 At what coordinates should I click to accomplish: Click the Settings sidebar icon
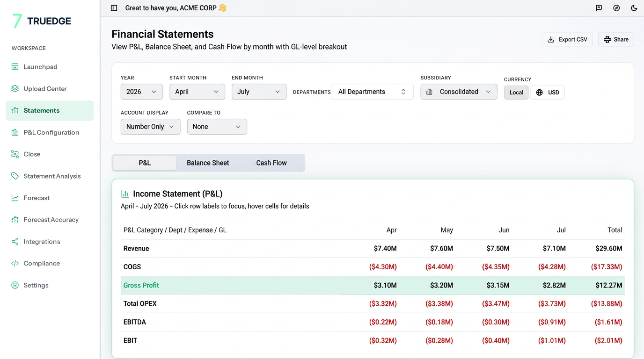point(15,285)
